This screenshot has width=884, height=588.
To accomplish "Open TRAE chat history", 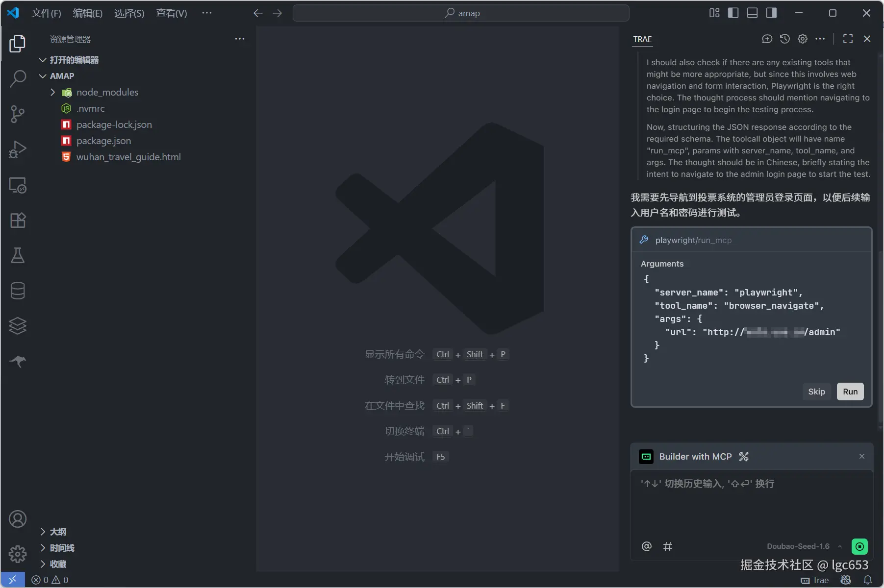I will coord(785,39).
